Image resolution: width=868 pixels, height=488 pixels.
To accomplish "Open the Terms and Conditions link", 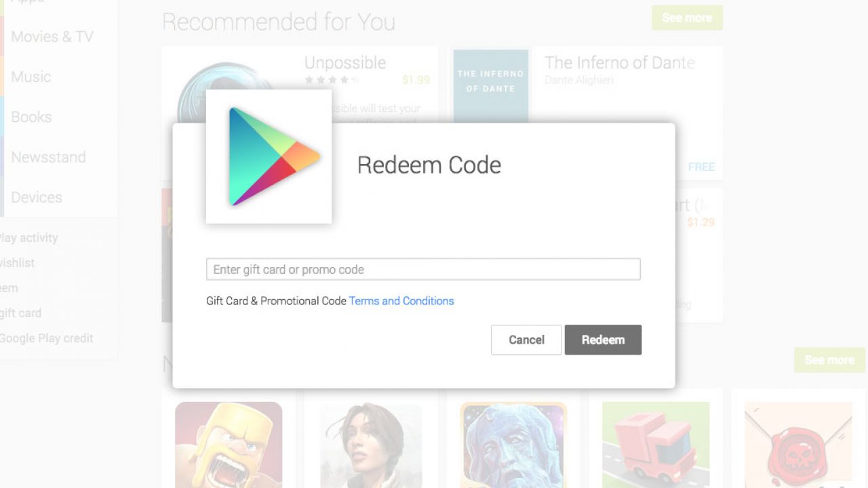I will (401, 301).
